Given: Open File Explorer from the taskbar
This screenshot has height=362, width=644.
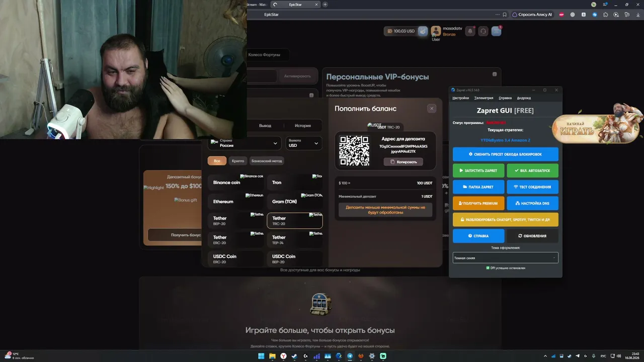Looking at the screenshot, I should tap(273, 356).
